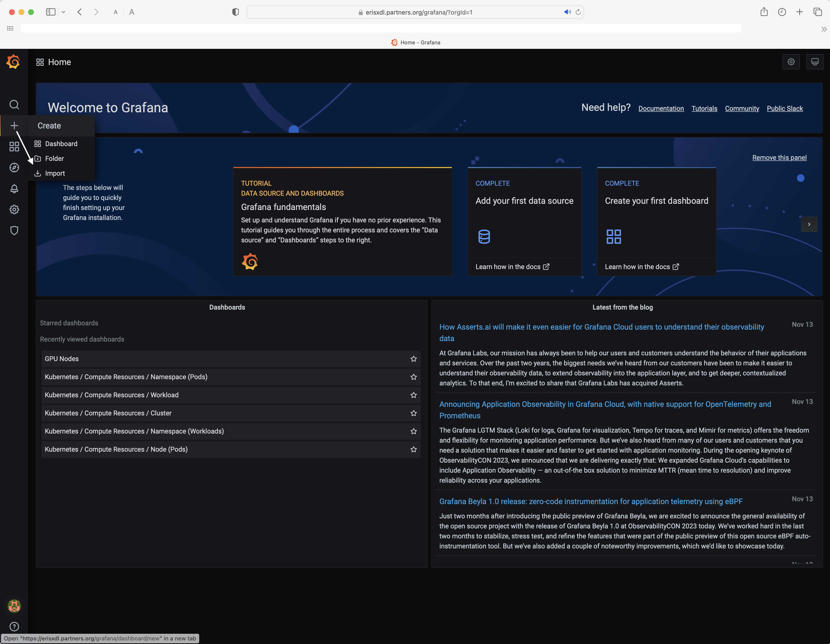This screenshot has height=644, width=830.
Task: Open the Application Observability blog post link
Action: 605,410
